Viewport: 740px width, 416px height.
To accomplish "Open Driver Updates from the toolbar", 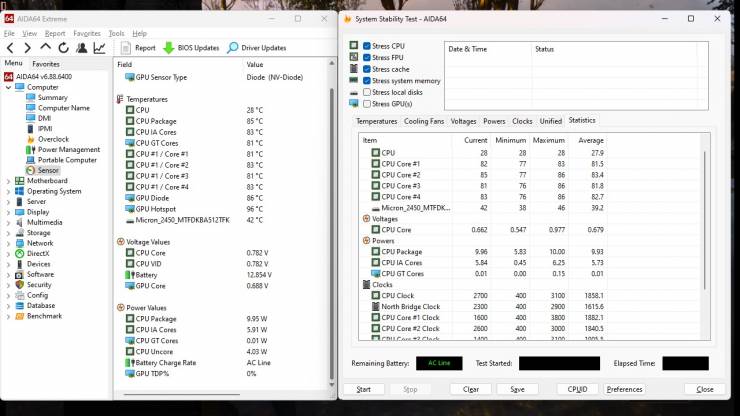I will 257,48.
